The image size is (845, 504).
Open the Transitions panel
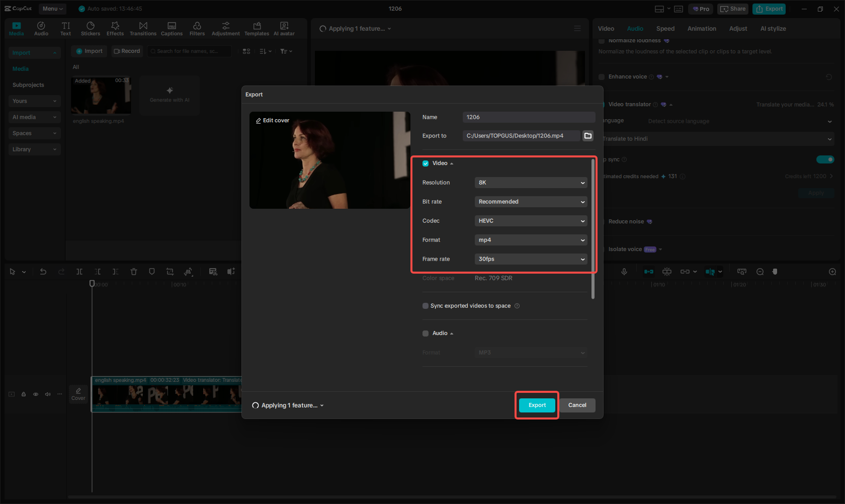click(143, 28)
